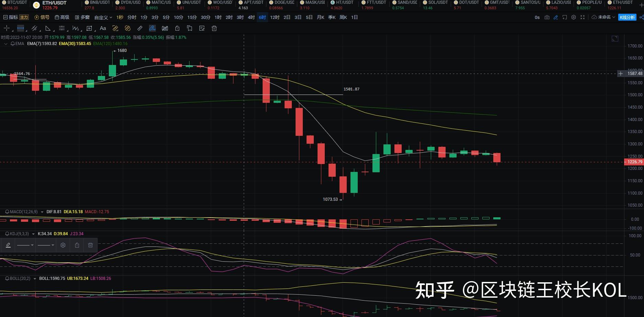Viewport: 644px width, 317px height.
Task: Click the share icon beside K线分析
Action: click(641, 17)
